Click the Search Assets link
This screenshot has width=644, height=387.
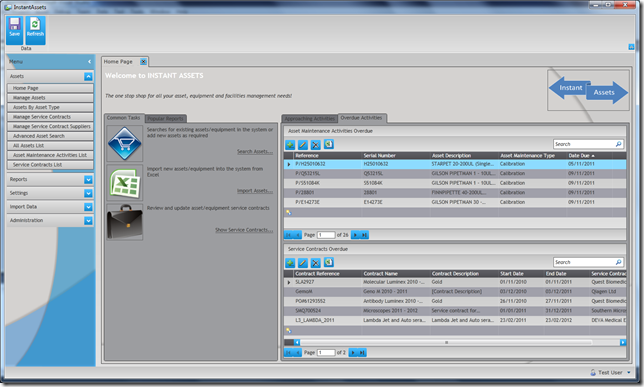(255, 152)
